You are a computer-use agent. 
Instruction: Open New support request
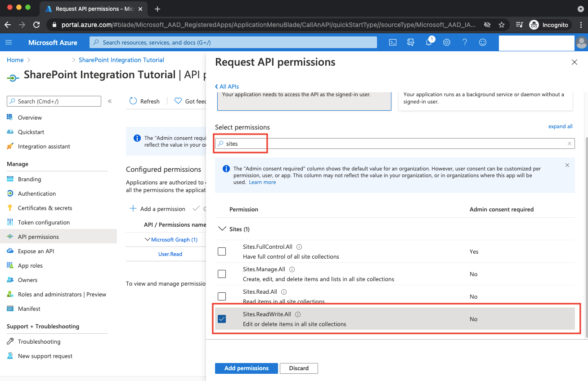click(x=45, y=356)
